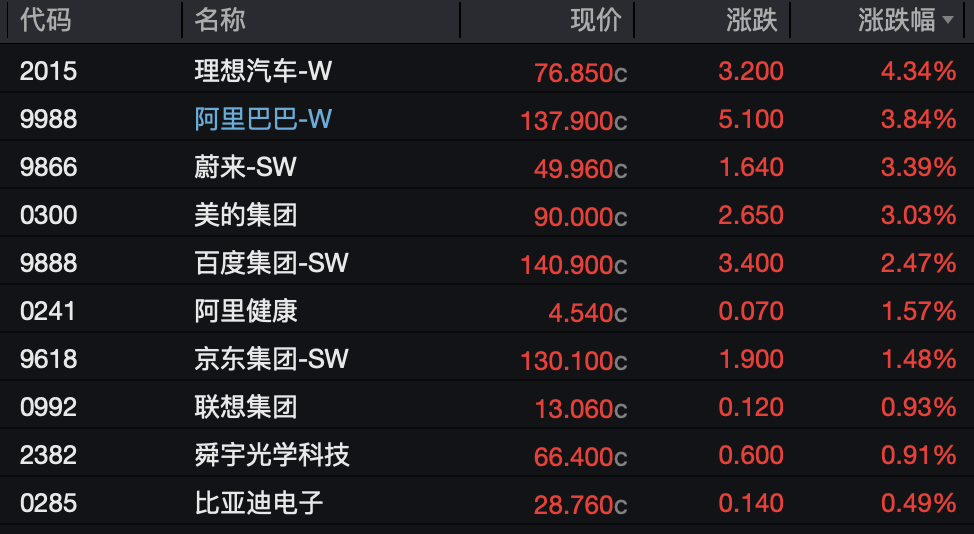Click price 49.960c
The width and height of the screenshot is (974, 534).
581,169
